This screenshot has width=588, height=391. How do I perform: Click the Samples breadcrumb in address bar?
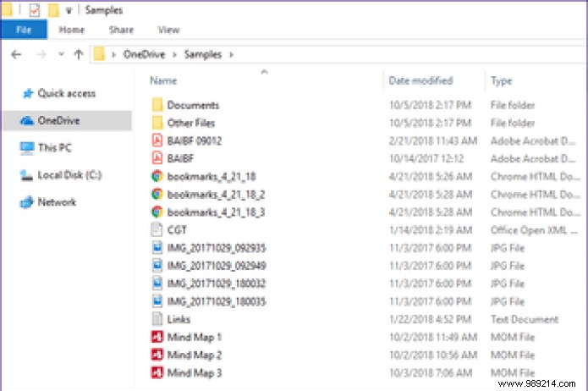point(203,54)
